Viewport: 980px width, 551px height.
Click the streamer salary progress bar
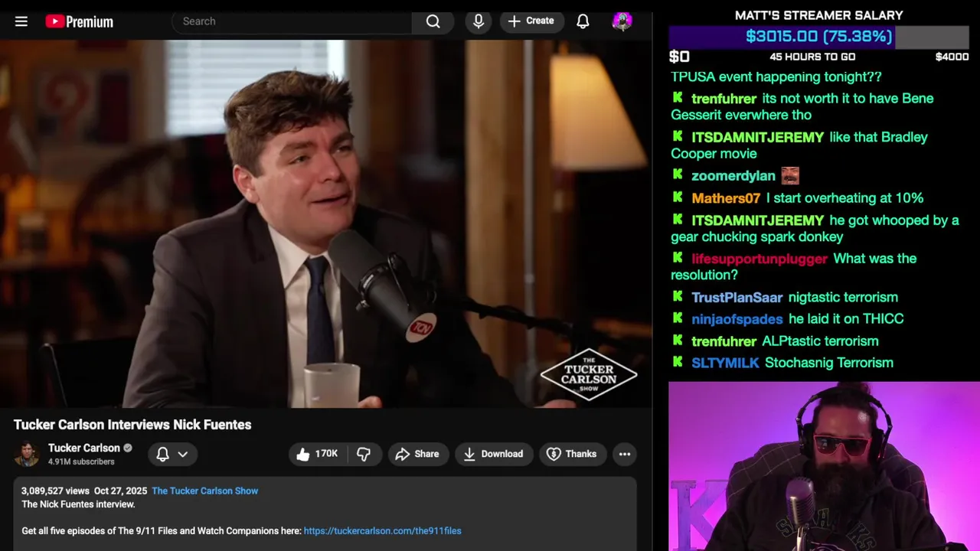tap(819, 37)
